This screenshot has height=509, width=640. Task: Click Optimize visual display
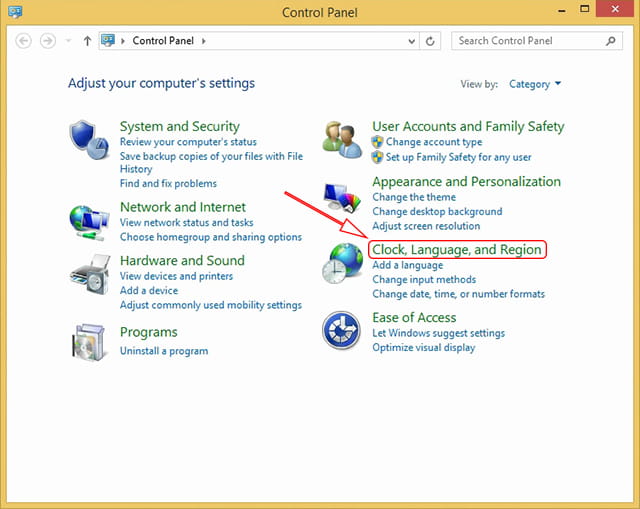[424, 348]
